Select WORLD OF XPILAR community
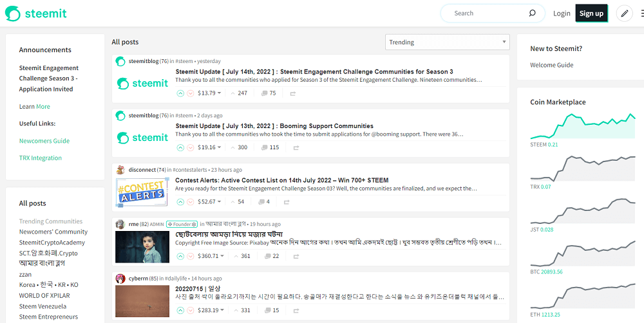Screen dimensions: 644x323 (44, 295)
